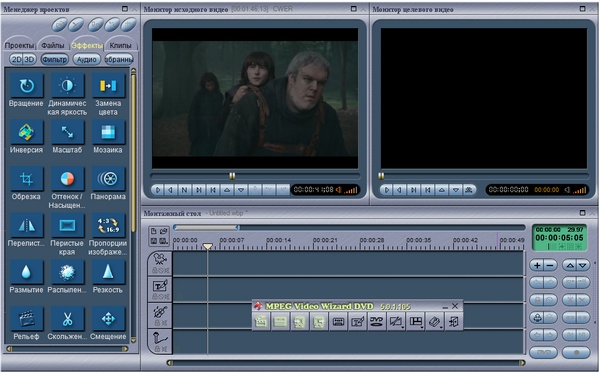This screenshot has width=600, height=373.
Task: Select the Скольжение scissors effect icon
Action: (x=67, y=319)
